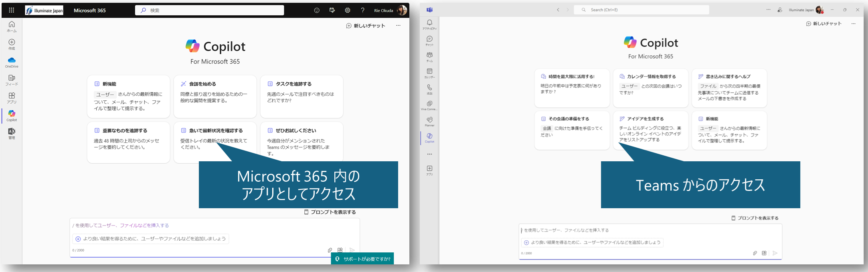Open Viva Connections in Teams sidebar
The width and height of the screenshot is (868, 272).
click(429, 106)
